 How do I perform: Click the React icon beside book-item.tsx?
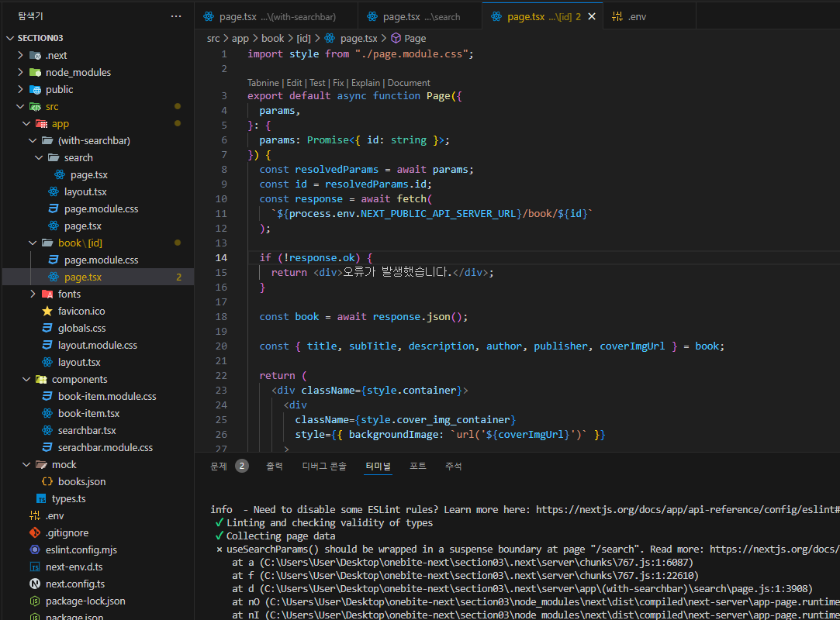click(47, 413)
